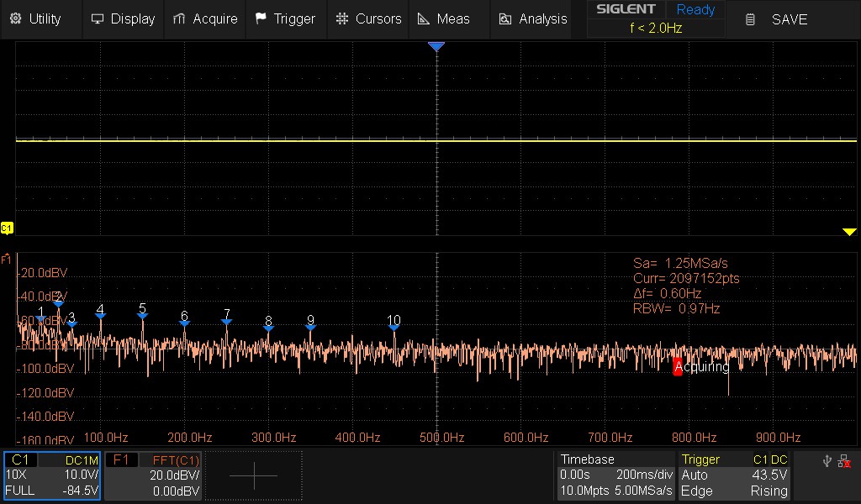Click the Δf= 0.60Hz readout

(667, 293)
